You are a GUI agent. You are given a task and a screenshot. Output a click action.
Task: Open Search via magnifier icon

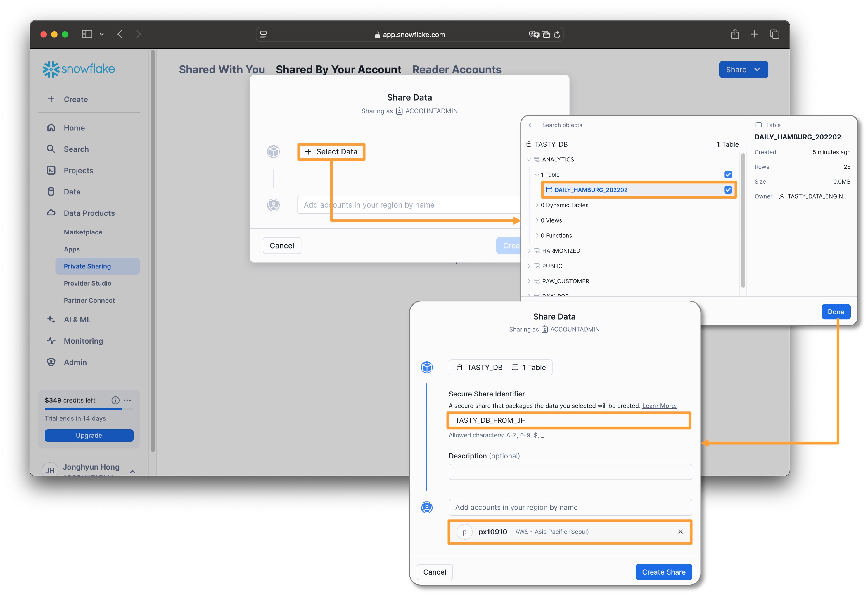51,149
